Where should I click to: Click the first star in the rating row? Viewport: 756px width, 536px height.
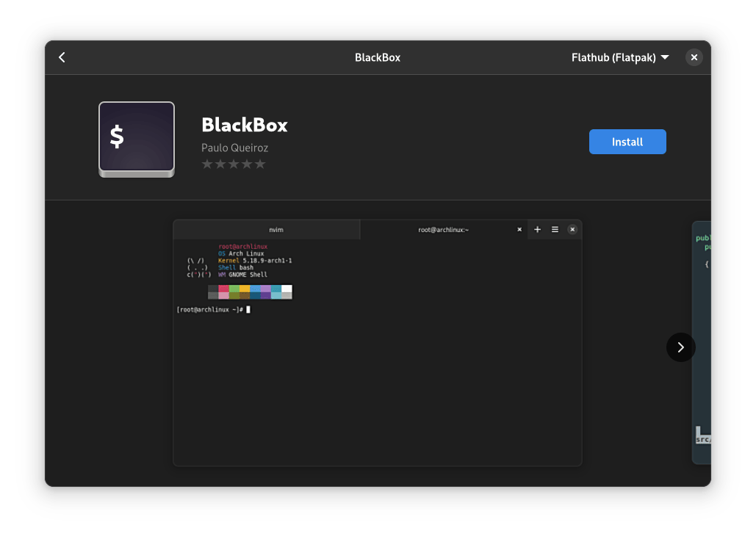[x=207, y=164]
